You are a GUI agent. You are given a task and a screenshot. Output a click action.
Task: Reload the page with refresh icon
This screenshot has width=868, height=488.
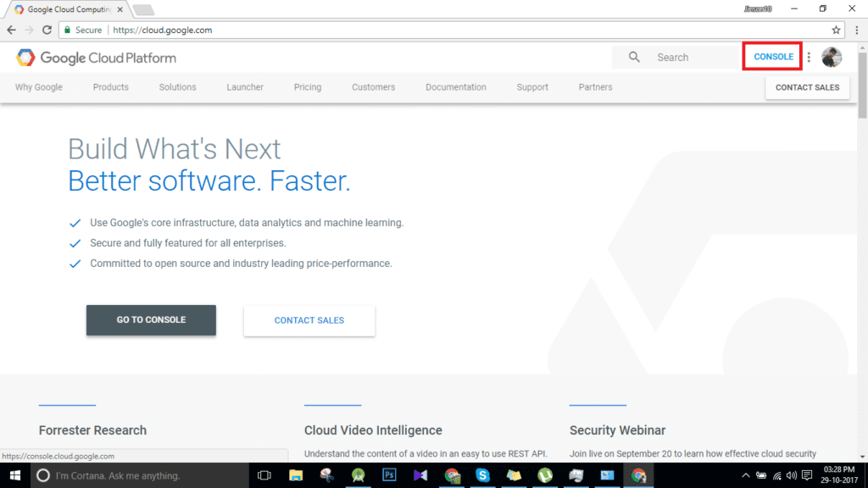[x=47, y=30]
